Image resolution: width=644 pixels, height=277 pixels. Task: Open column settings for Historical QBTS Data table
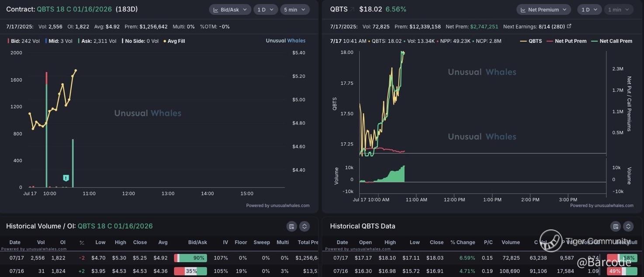pos(615,226)
